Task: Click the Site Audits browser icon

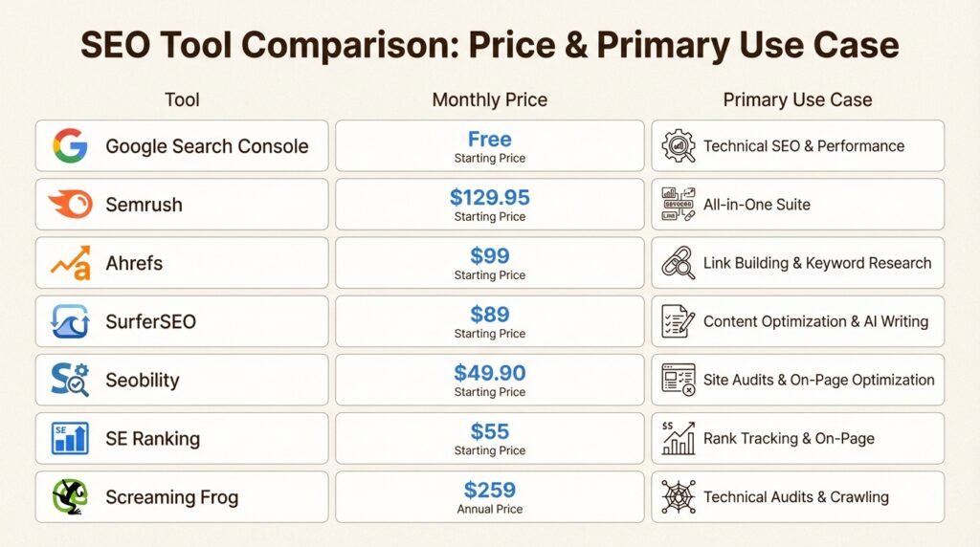Action: (679, 380)
